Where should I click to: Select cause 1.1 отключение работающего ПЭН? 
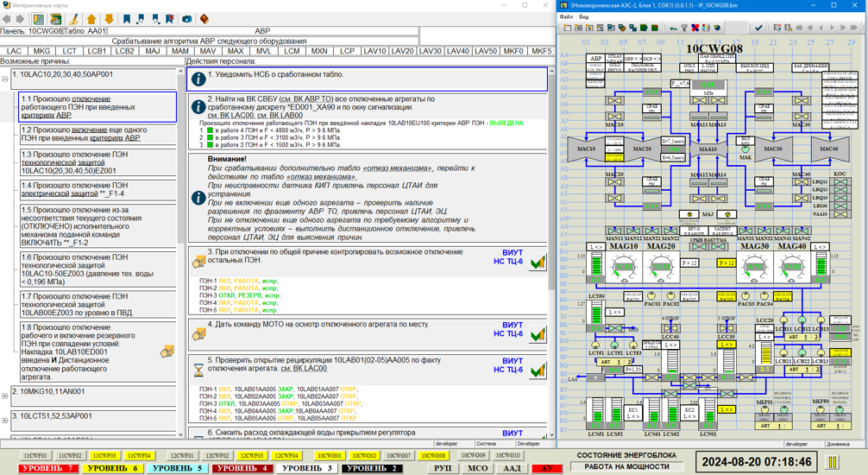pos(97,107)
